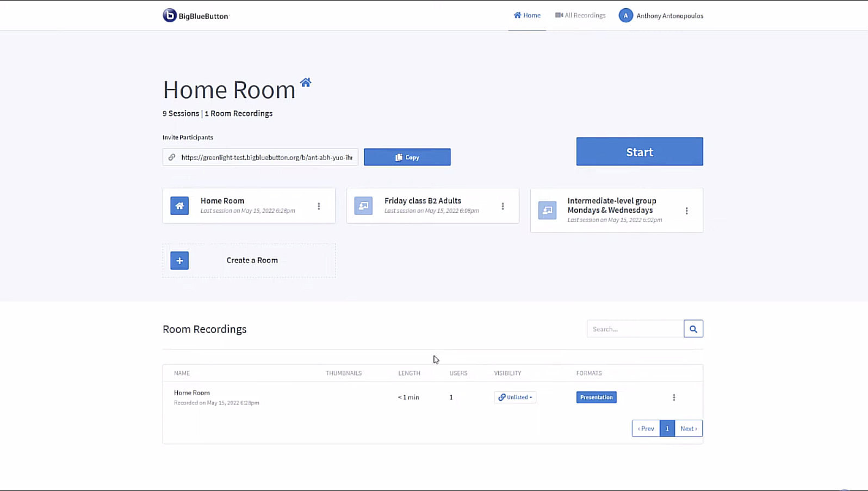Click the THUMBNAILS column header
This screenshot has width=868, height=491.
[x=344, y=373]
